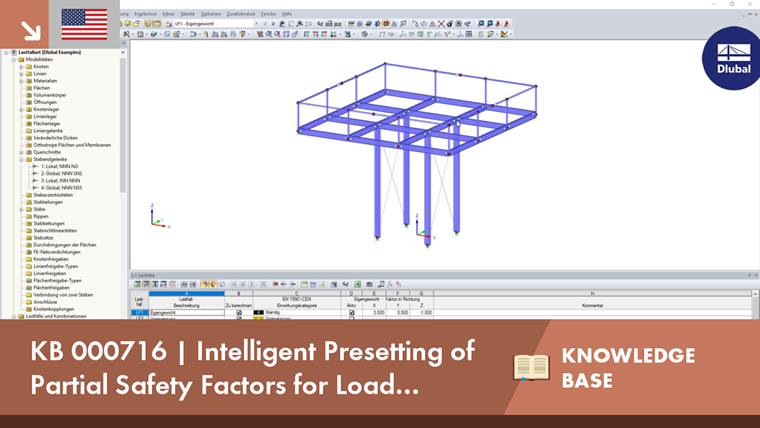Open the Fenster menu
The height and width of the screenshot is (428, 760).
pos(269,14)
